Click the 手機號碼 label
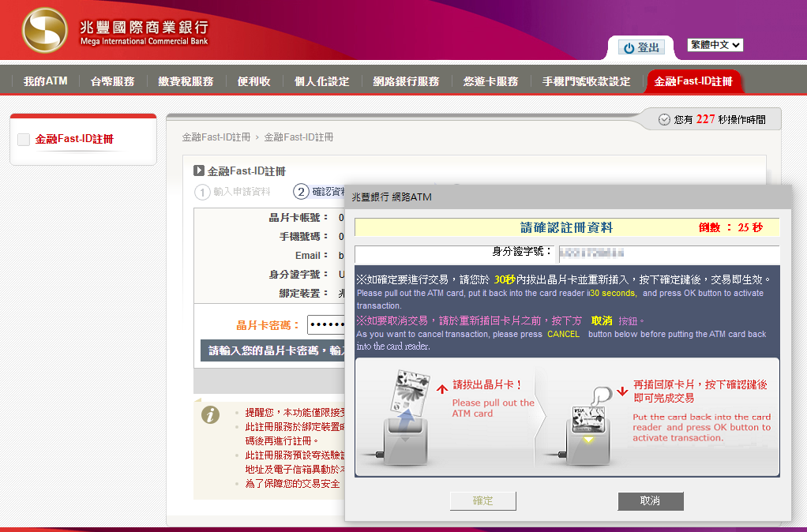807x532 pixels. tap(304, 237)
